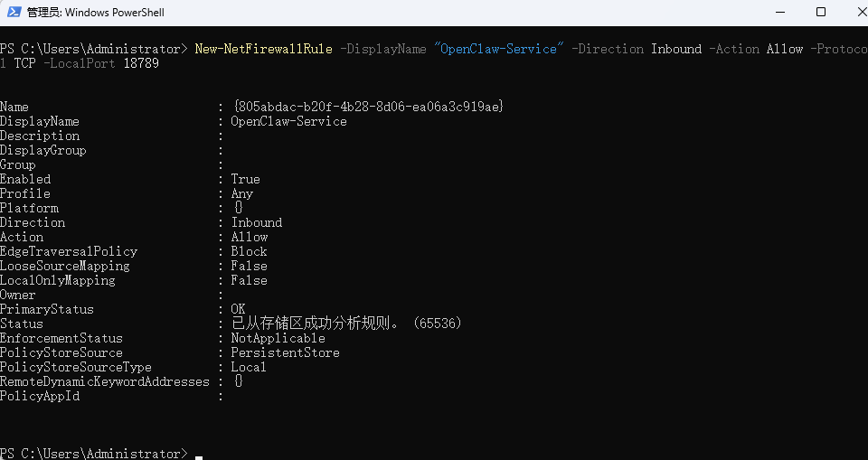Click the window title text in title bar

point(96,13)
